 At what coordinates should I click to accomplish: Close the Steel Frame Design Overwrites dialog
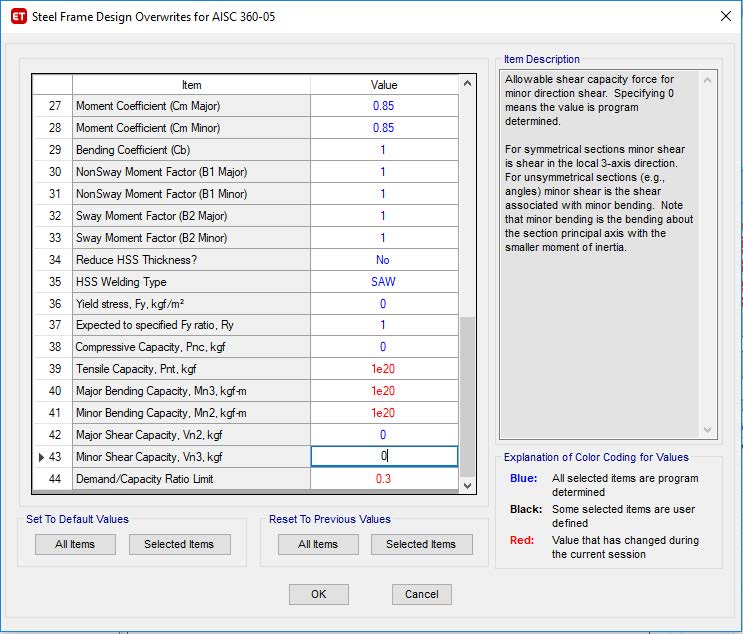point(725,16)
